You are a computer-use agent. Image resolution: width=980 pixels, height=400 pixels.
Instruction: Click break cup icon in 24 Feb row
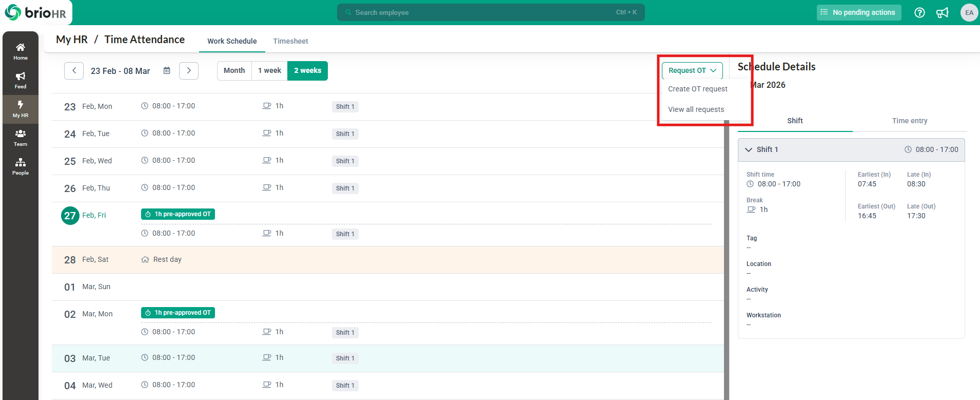(267, 133)
